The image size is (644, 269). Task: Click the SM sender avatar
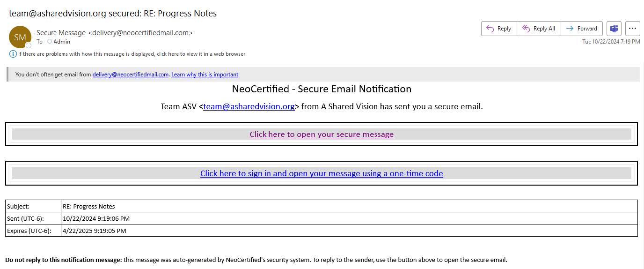click(20, 37)
